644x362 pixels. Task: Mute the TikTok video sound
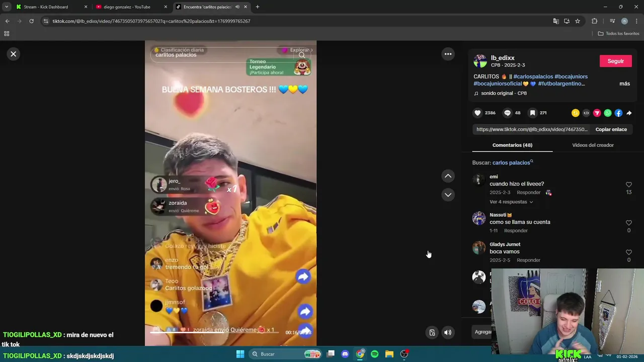448,332
